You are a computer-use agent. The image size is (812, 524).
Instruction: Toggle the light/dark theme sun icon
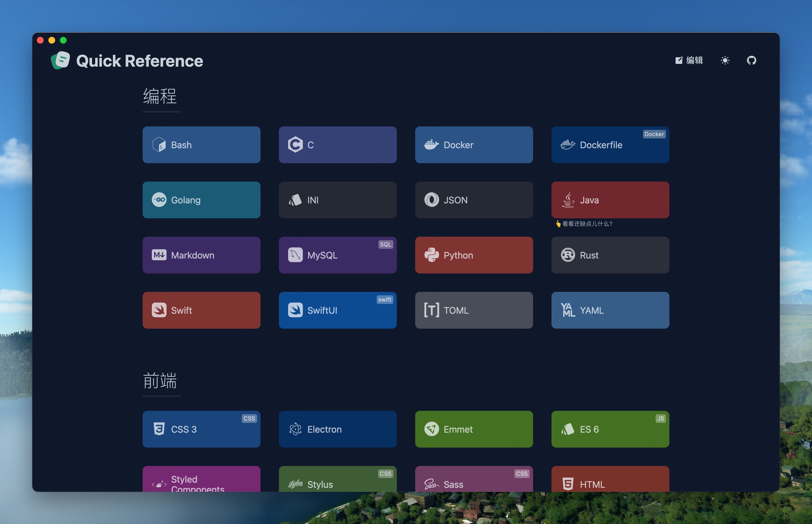(x=725, y=60)
